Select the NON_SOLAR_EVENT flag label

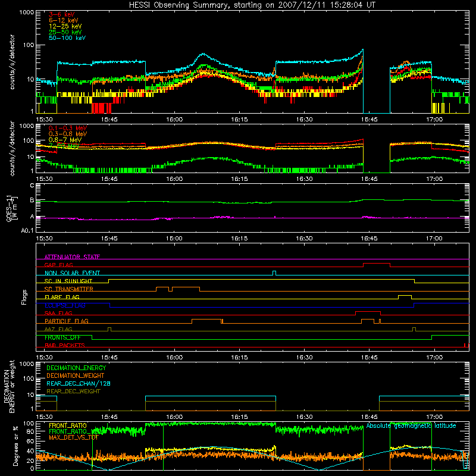tap(72, 273)
